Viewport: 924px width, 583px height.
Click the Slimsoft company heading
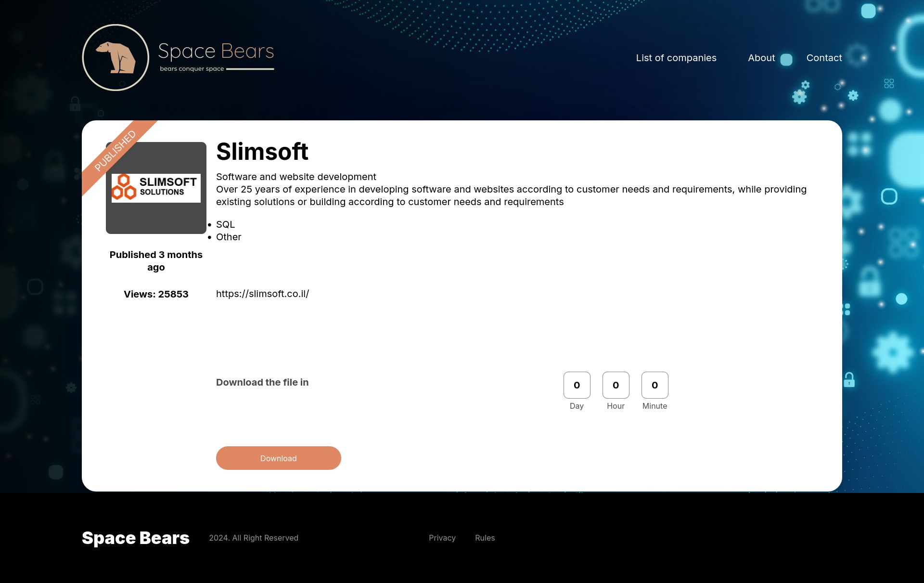coord(262,151)
